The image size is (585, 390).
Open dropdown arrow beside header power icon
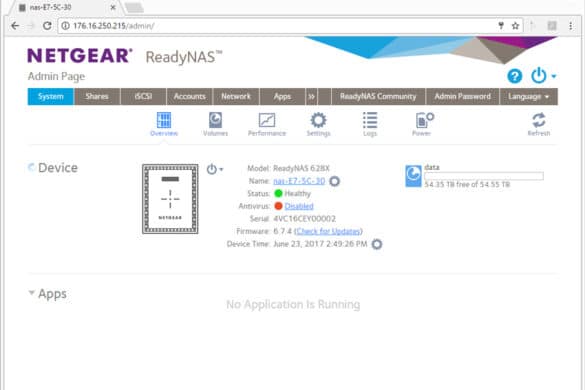point(554,76)
